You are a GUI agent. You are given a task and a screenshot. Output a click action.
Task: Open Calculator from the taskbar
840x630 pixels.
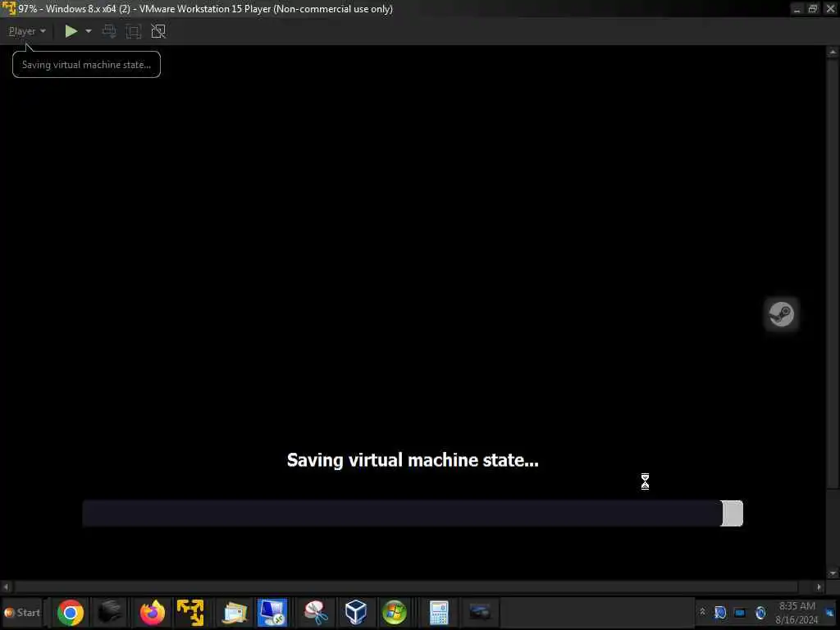pyautogui.click(x=438, y=612)
